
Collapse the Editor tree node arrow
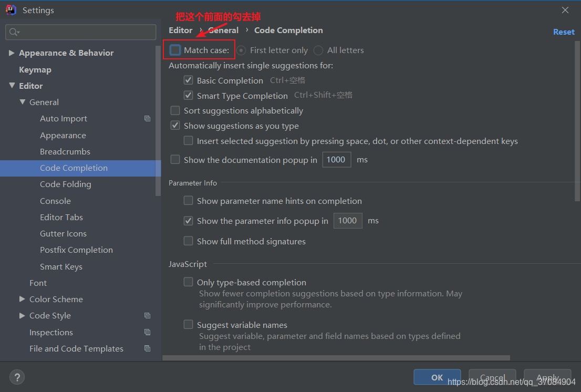point(12,86)
